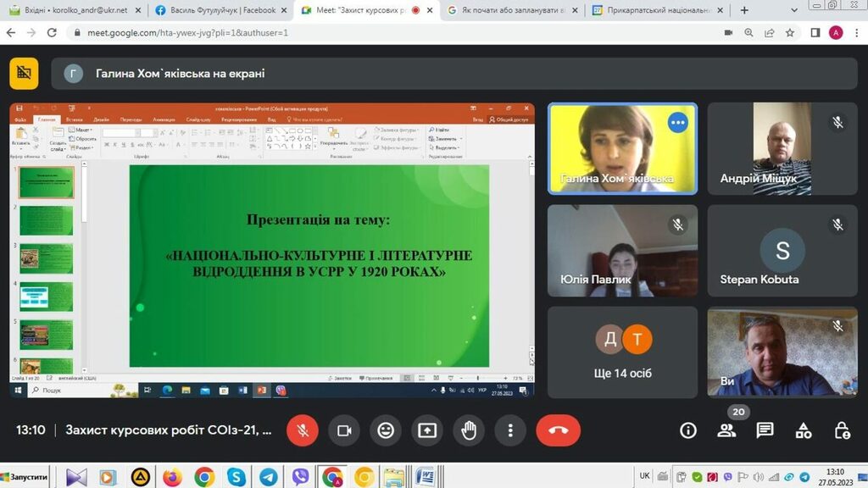Open the Activities panel icon
The width and height of the screenshot is (868, 488).
click(x=804, y=430)
